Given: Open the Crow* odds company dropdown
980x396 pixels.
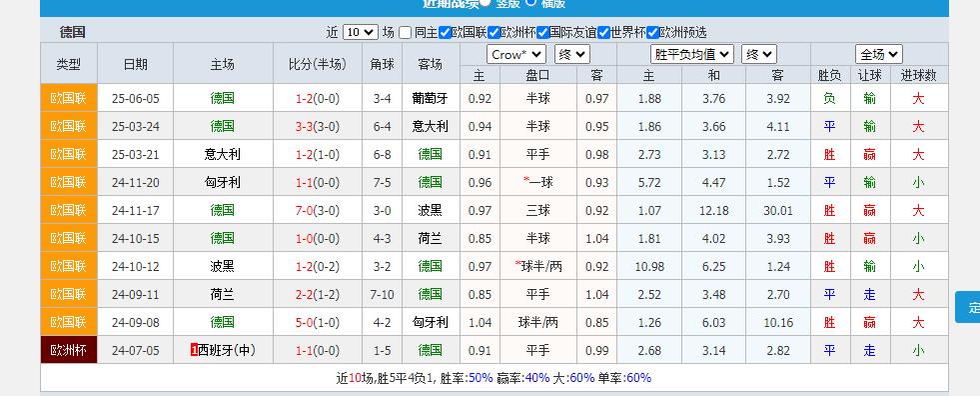Looking at the screenshot, I should click(516, 54).
